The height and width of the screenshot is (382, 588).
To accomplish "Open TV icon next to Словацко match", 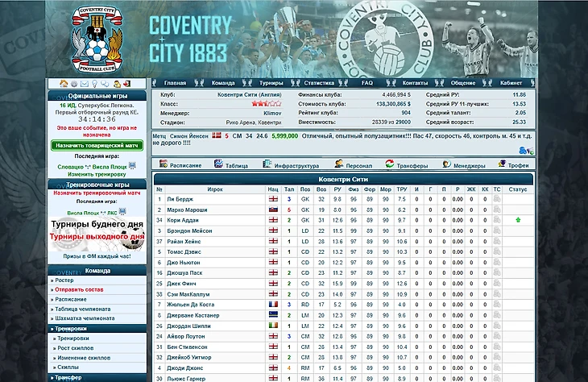I will pos(132,165).
